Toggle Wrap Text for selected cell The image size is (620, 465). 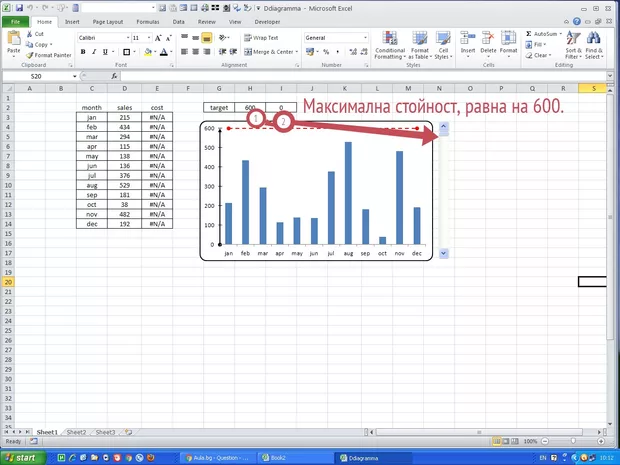point(261,38)
